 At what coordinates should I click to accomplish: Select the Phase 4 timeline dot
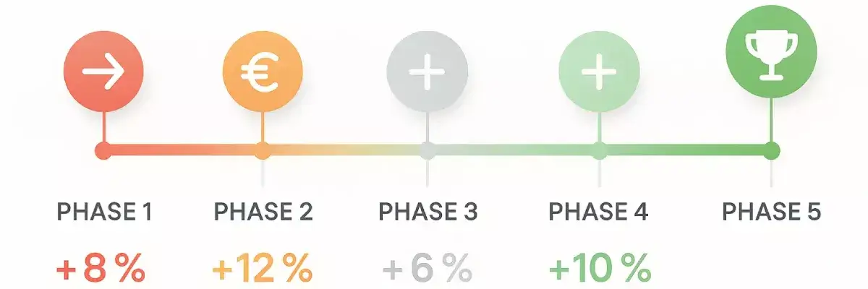599,151
